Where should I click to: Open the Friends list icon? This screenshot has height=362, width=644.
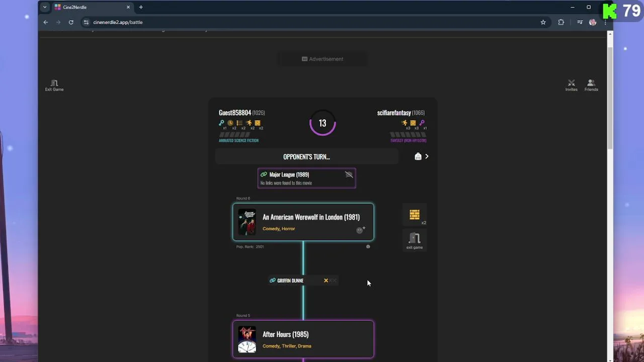click(591, 83)
